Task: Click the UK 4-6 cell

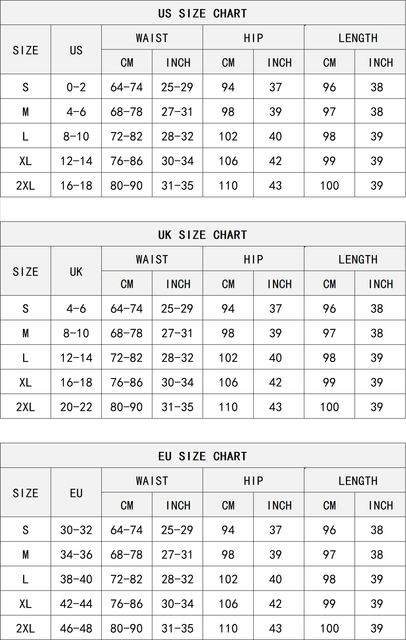Action: [76, 309]
